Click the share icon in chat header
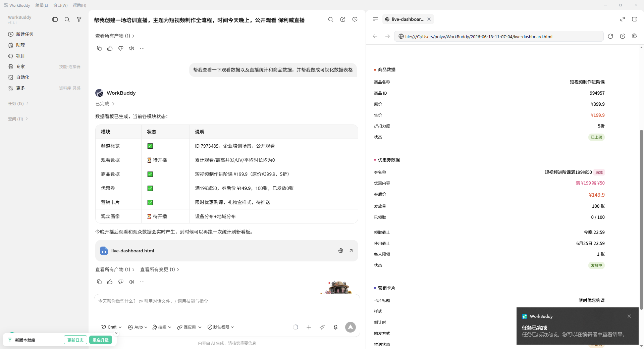 coord(343,19)
